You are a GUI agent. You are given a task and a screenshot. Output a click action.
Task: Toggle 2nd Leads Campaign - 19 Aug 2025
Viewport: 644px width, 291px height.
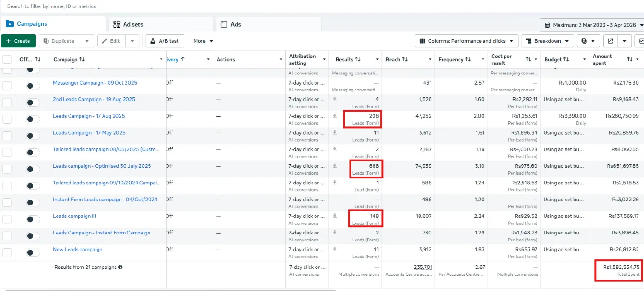tap(33, 103)
